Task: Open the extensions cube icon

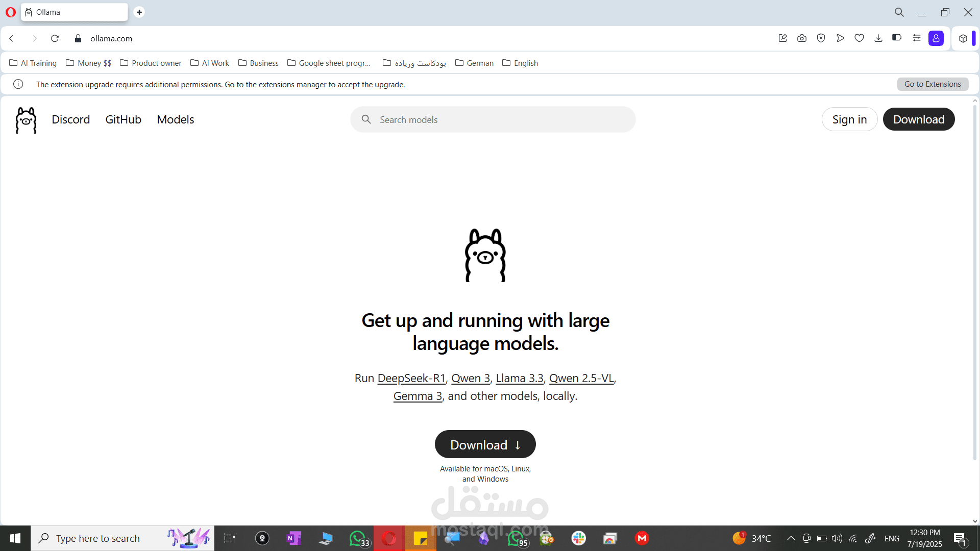Action: 963,38
